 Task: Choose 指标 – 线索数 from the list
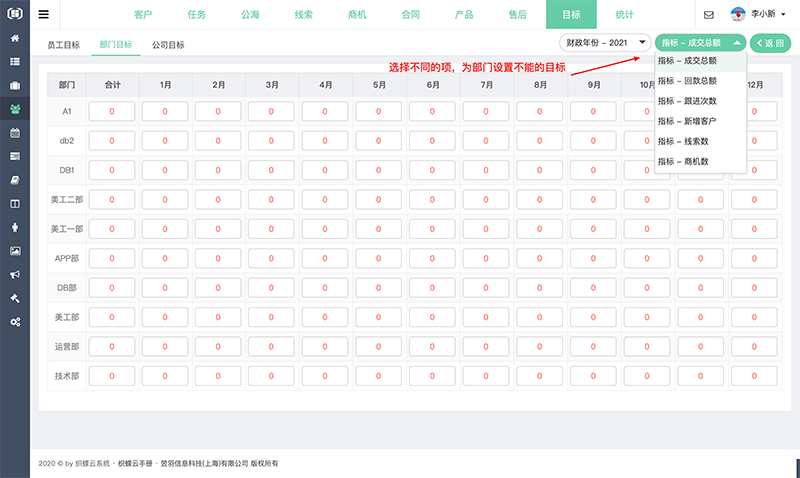point(700,141)
